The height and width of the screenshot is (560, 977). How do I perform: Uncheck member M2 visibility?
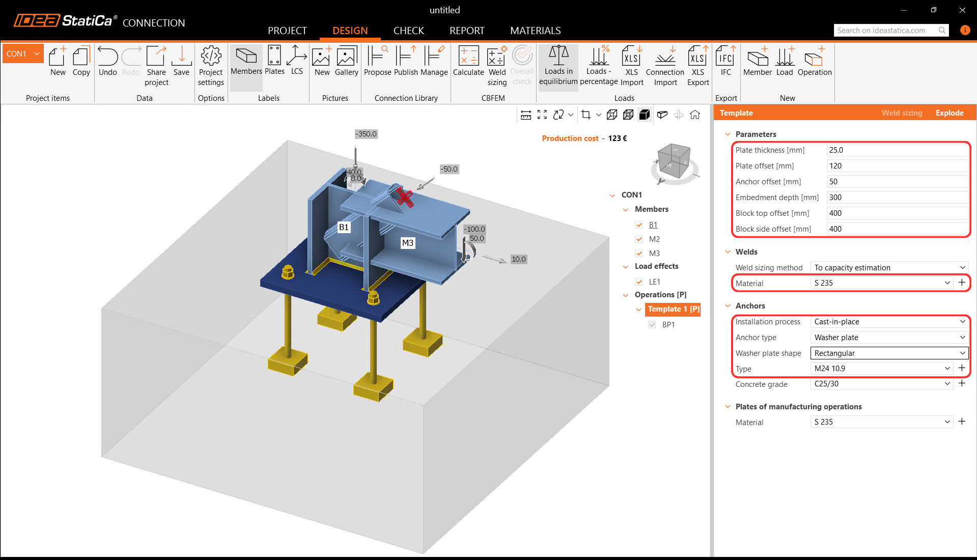pos(639,239)
